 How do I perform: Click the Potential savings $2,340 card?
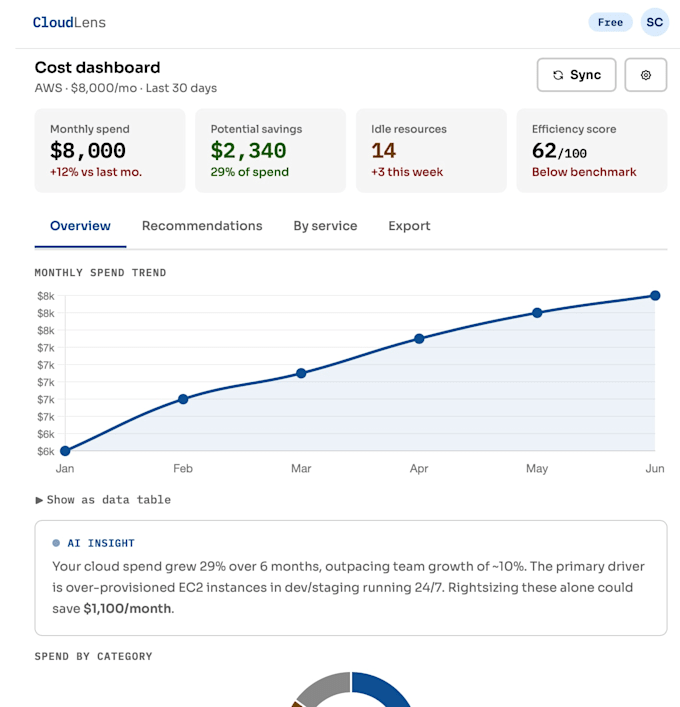[x=271, y=151]
